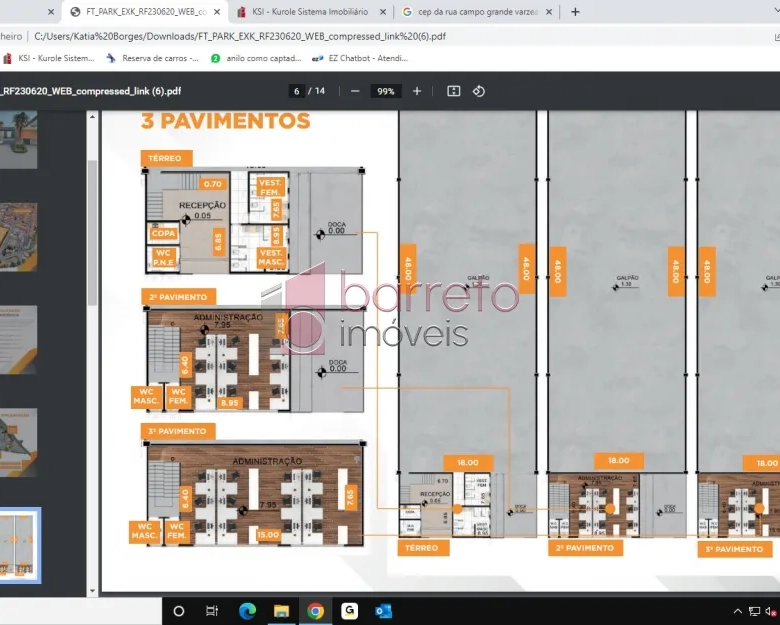This screenshot has width=780, height=625.
Task: Click the TÉRREO label above first floor plan
Action: (166, 158)
